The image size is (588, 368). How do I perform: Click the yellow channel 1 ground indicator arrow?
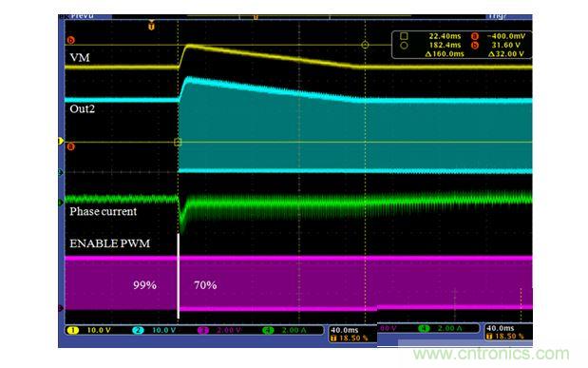(61, 141)
